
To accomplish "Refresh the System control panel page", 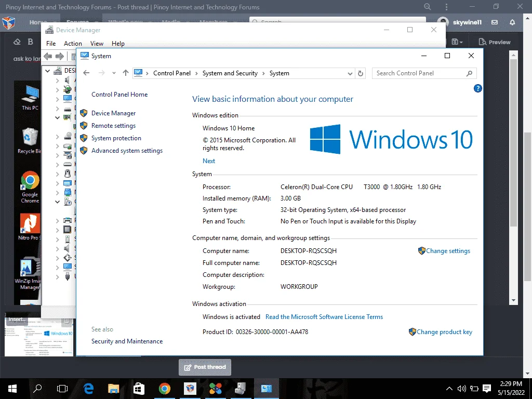I will point(361,73).
